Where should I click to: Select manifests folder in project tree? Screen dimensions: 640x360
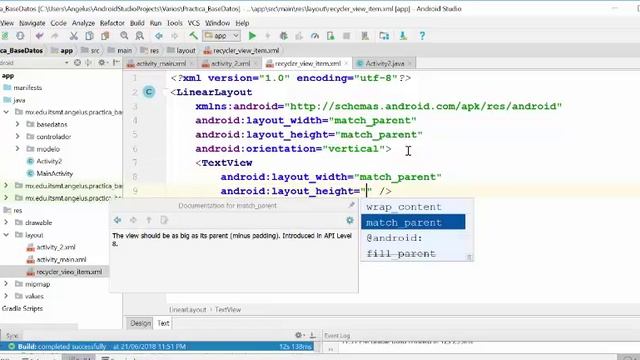(x=27, y=88)
